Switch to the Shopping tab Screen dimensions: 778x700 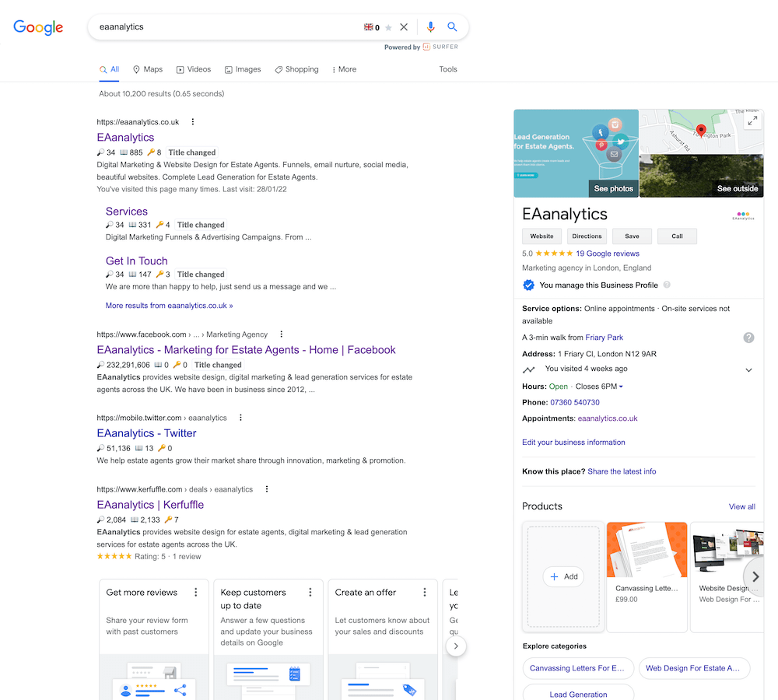click(x=296, y=69)
